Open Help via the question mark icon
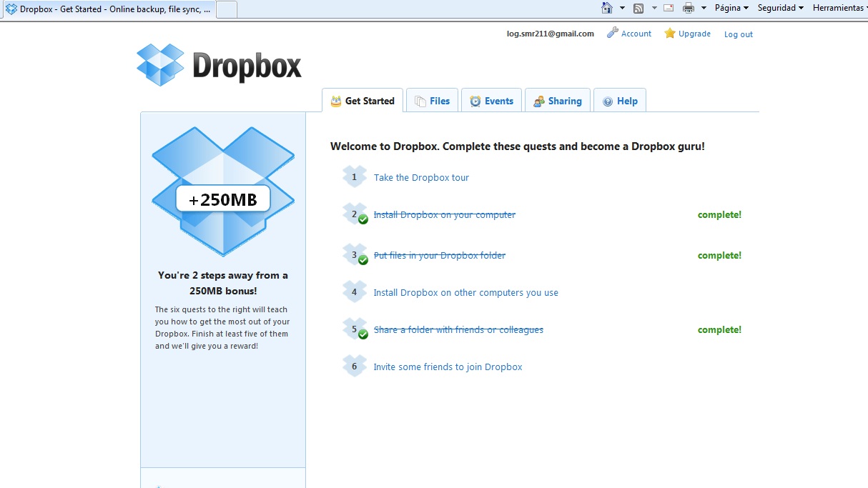The width and height of the screenshot is (868, 488). 608,100
